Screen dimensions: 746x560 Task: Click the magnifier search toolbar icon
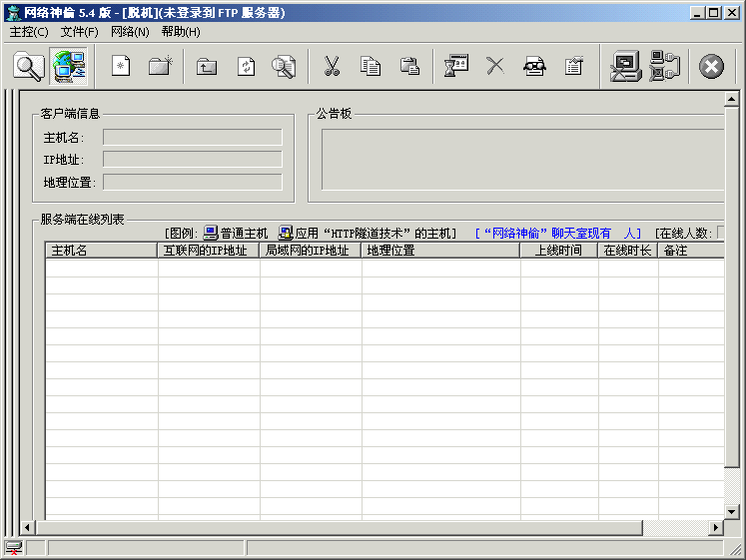point(29,67)
